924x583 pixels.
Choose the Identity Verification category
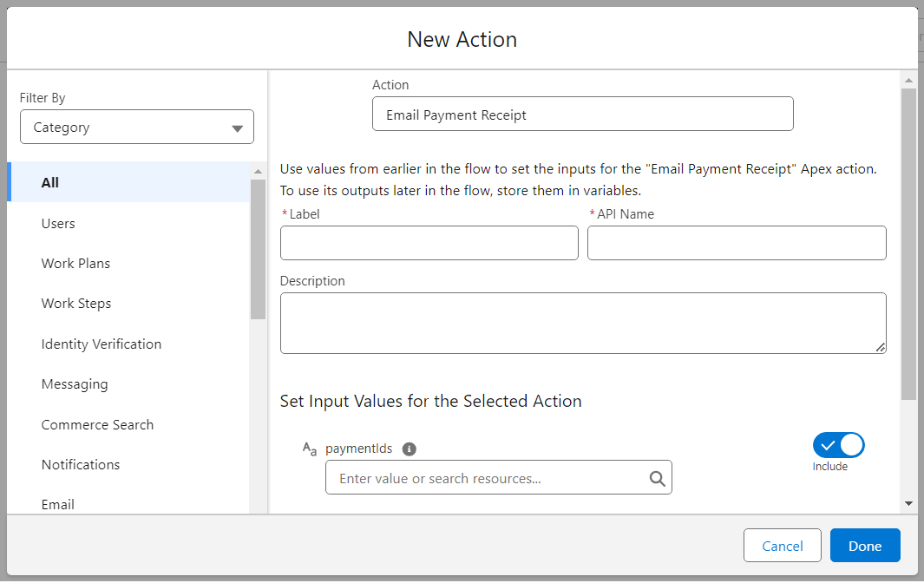pos(102,344)
